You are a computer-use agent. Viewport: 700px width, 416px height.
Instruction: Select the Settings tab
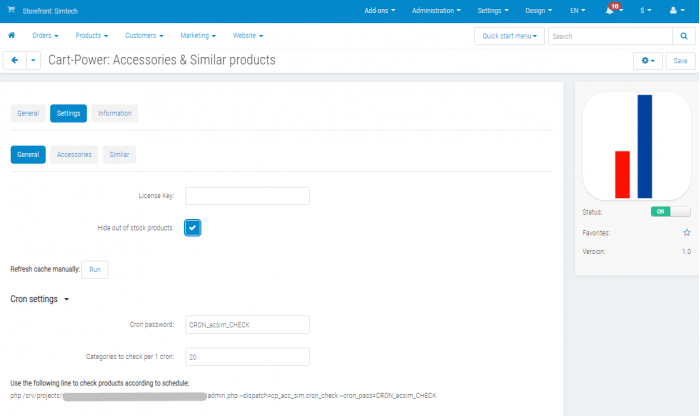pyautogui.click(x=68, y=113)
